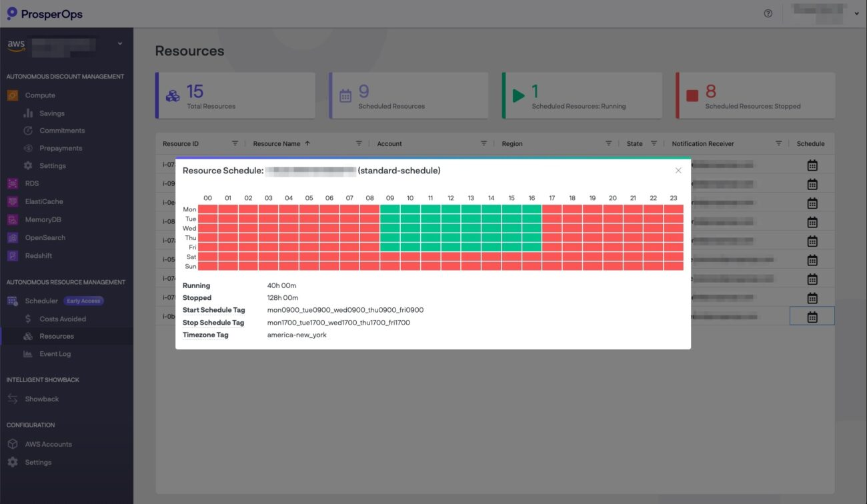Viewport: 867px width, 504px height.
Task: Close the Resource Schedule dialog
Action: click(678, 170)
